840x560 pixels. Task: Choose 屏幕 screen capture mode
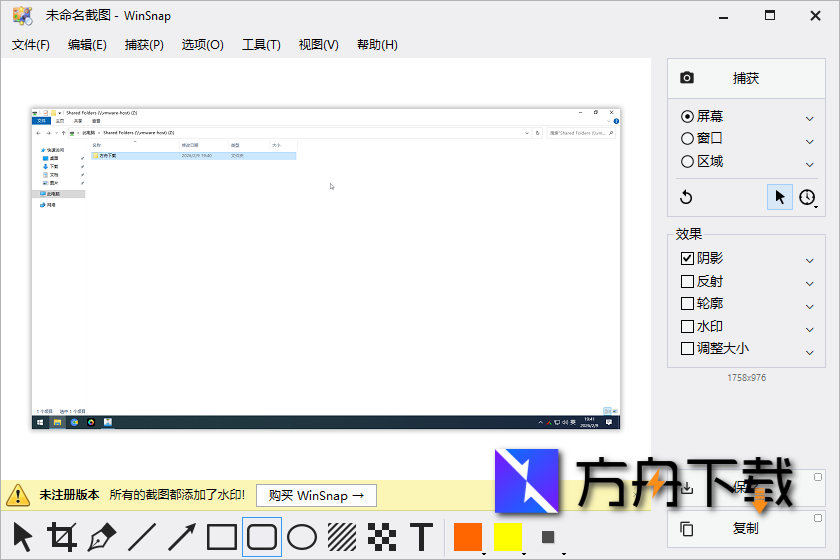pos(702,116)
